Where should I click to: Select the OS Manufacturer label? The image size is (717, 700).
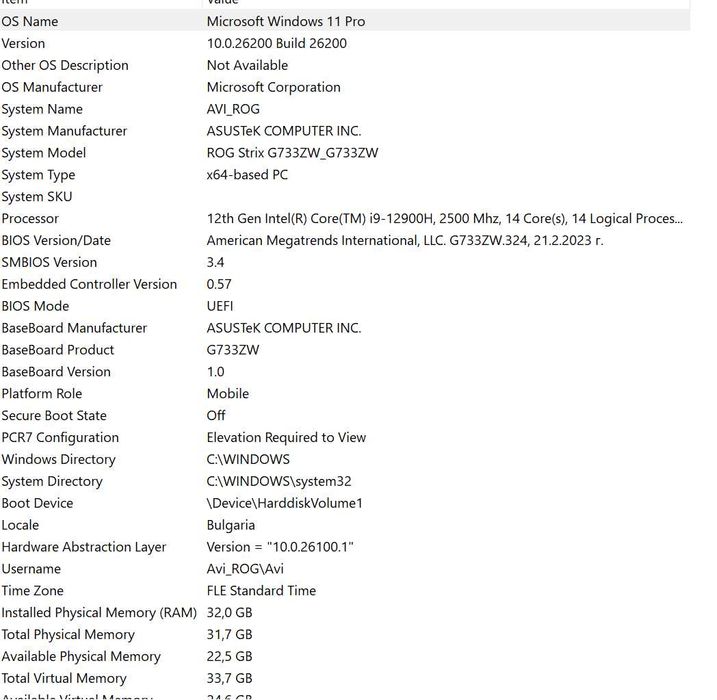[52, 87]
